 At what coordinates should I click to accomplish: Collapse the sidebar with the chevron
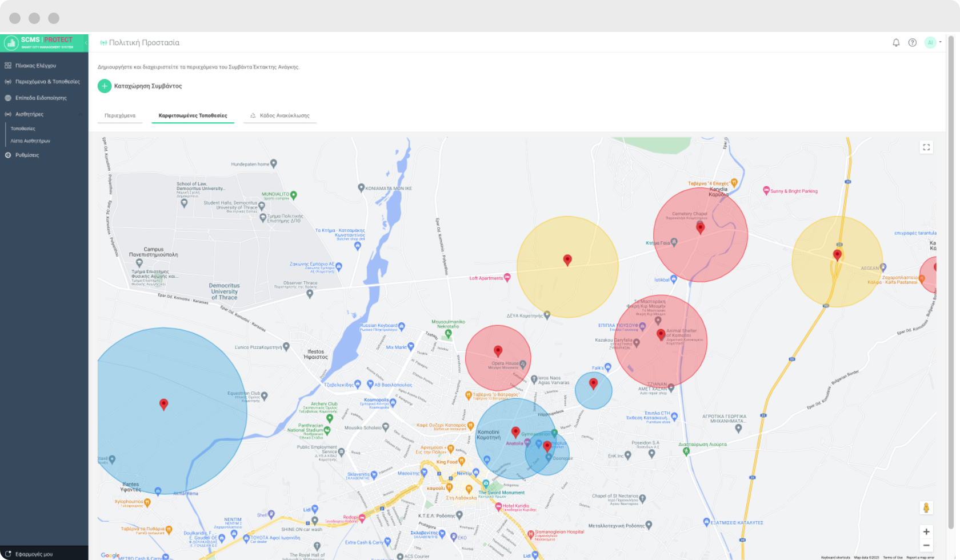pos(86,43)
